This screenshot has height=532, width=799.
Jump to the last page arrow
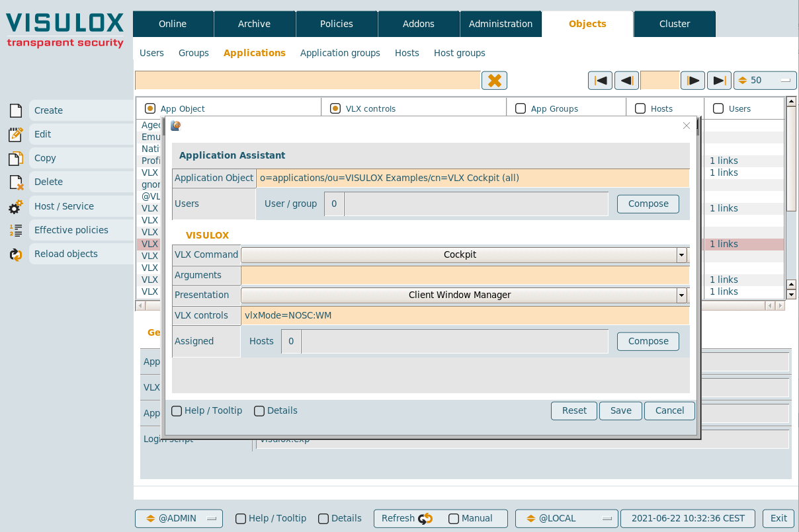click(719, 81)
